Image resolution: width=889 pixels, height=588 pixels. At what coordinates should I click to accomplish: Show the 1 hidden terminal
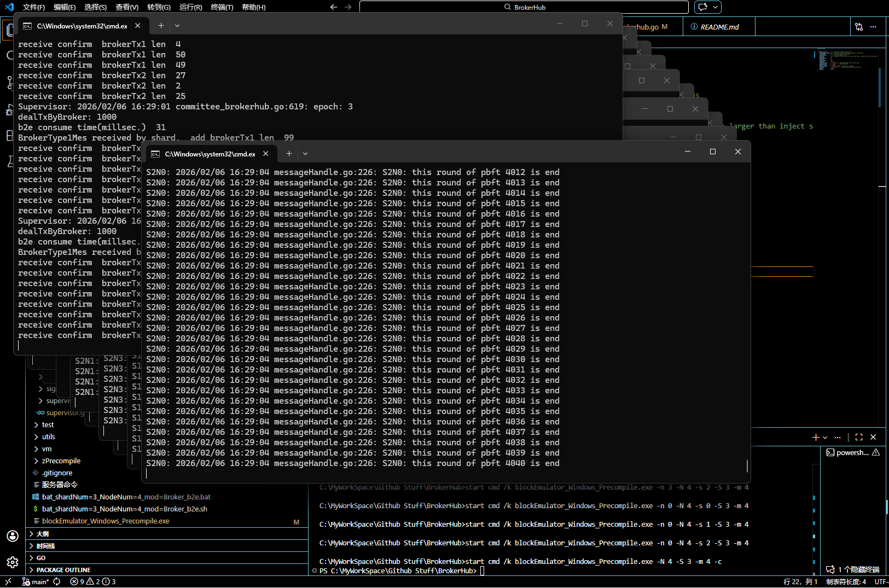click(852, 569)
